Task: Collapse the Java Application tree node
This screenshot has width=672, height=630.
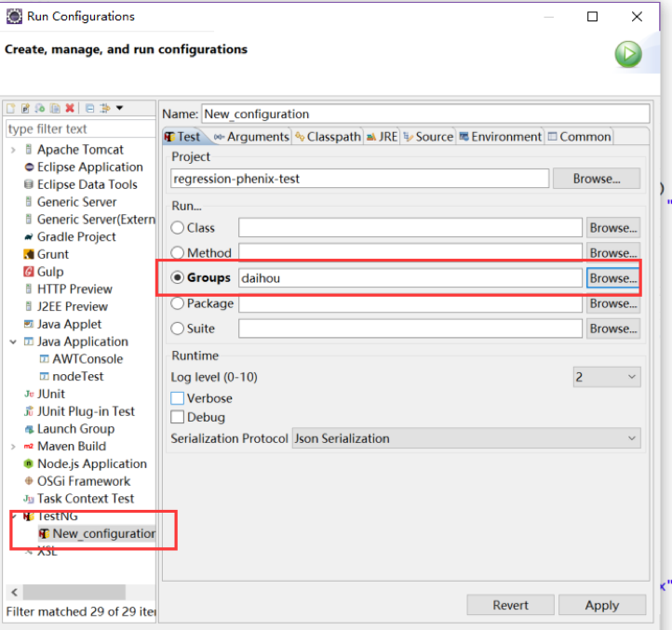Action: [13, 342]
